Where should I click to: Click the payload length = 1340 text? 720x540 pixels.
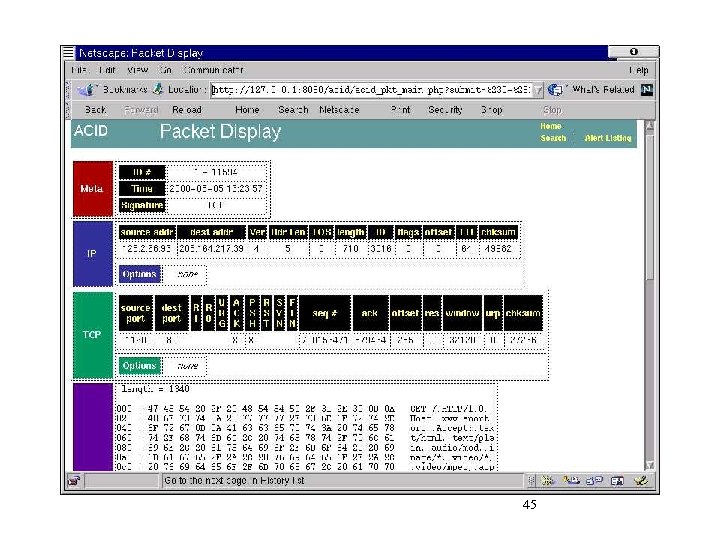[x=155, y=389]
